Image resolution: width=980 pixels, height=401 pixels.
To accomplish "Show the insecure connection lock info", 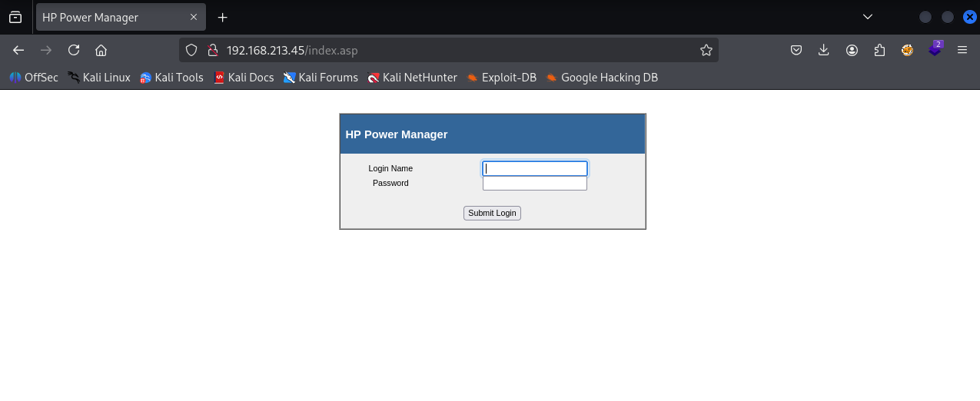I will 213,50.
